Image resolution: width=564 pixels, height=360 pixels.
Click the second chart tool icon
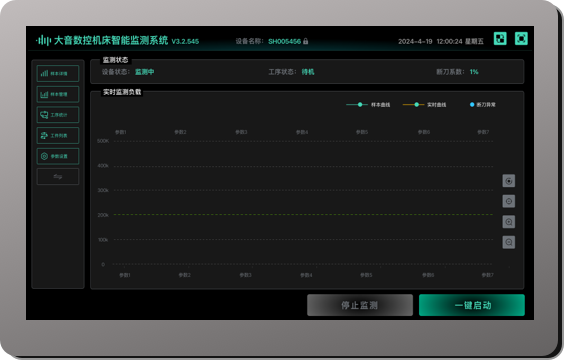509,201
